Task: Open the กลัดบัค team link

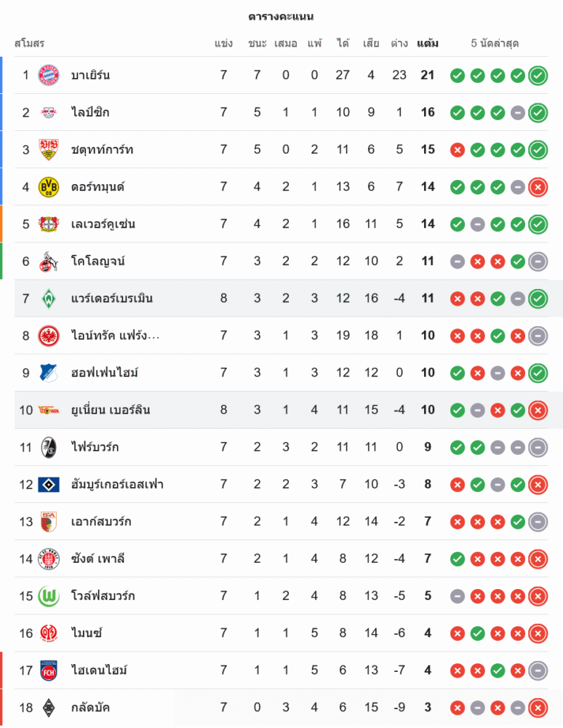Action: pyautogui.click(x=90, y=708)
